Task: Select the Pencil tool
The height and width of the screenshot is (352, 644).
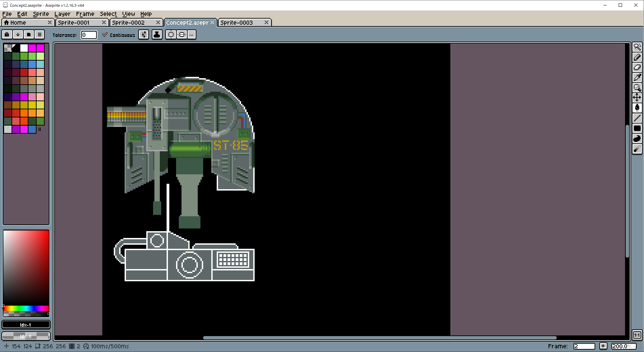Action: (637, 57)
